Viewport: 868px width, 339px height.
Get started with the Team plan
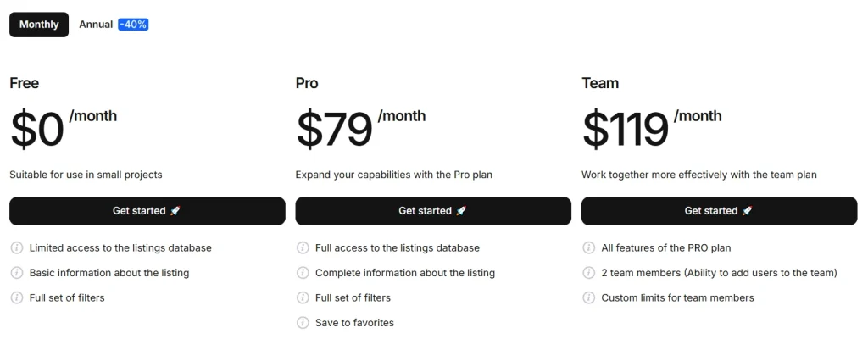point(719,211)
